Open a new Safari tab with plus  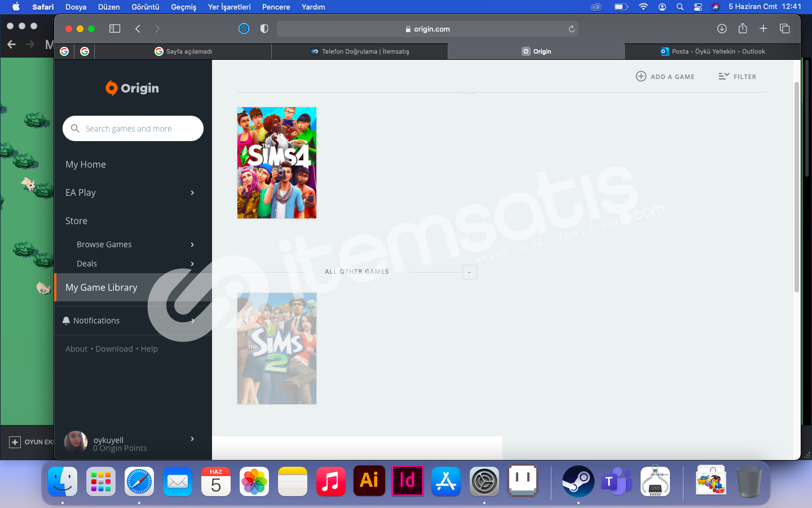click(x=764, y=29)
